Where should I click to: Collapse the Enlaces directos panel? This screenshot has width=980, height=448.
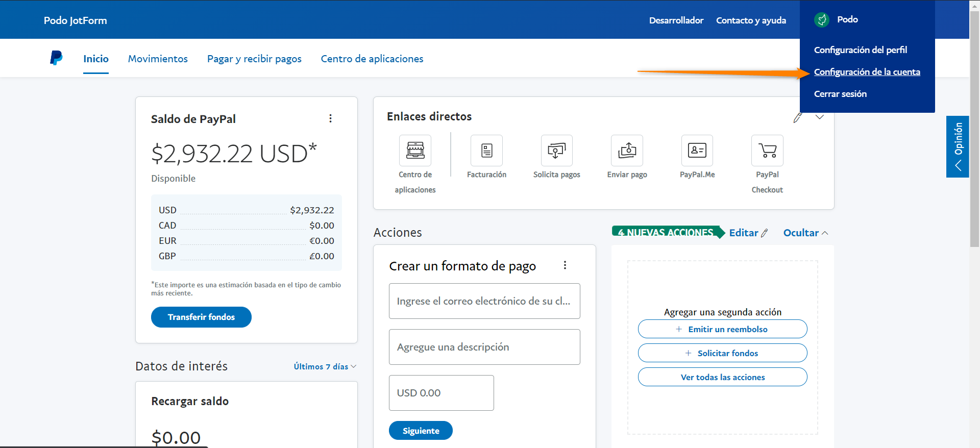pyautogui.click(x=820, y=117)
